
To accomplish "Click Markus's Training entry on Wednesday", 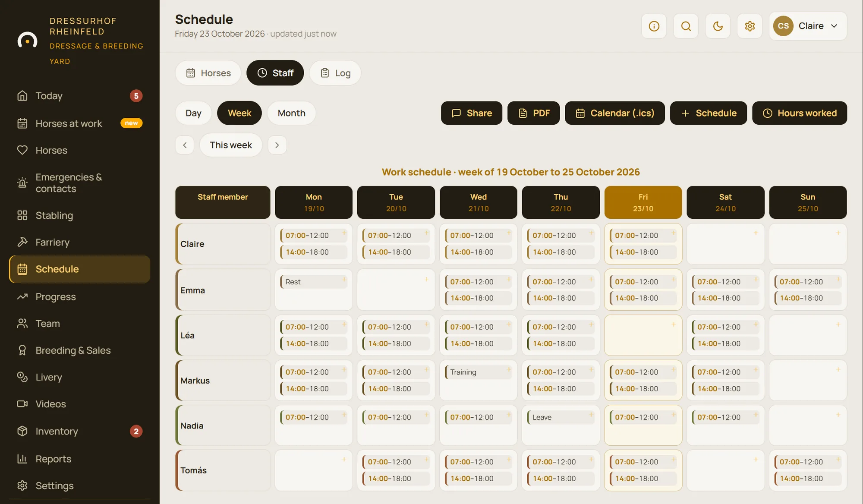I will point(478,372).
